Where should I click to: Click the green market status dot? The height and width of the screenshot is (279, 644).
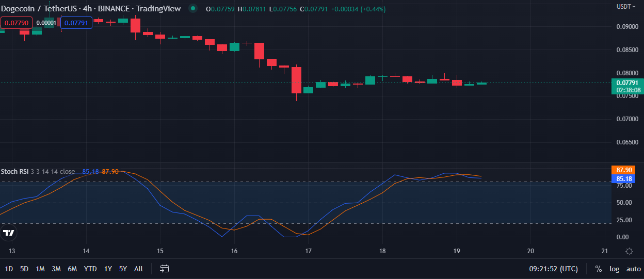tap(193, 8)
